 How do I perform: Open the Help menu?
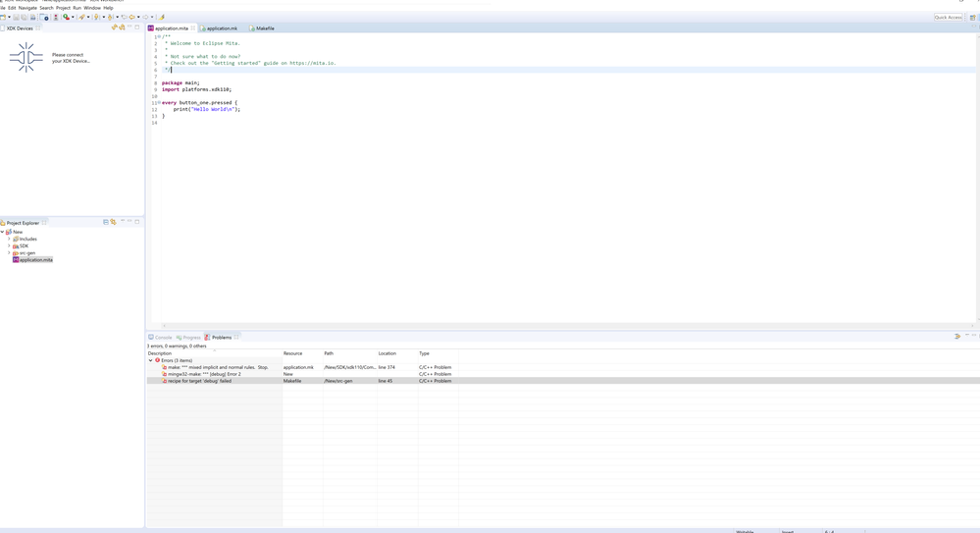[108, 8]
